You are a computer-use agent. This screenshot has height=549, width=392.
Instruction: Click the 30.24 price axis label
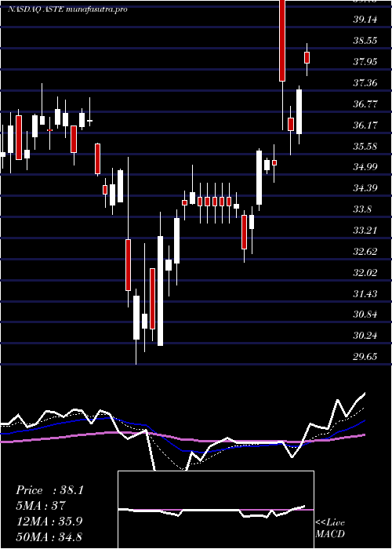[x=365, y=336]
